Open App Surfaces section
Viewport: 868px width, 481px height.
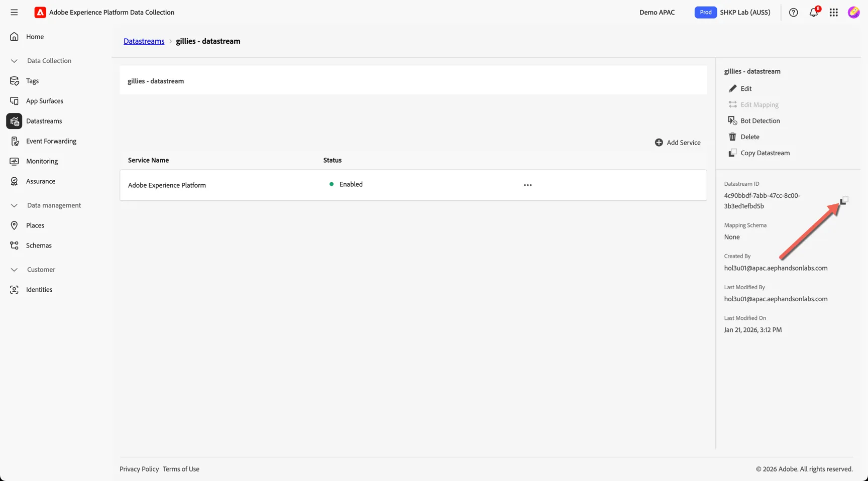point(45,101)
